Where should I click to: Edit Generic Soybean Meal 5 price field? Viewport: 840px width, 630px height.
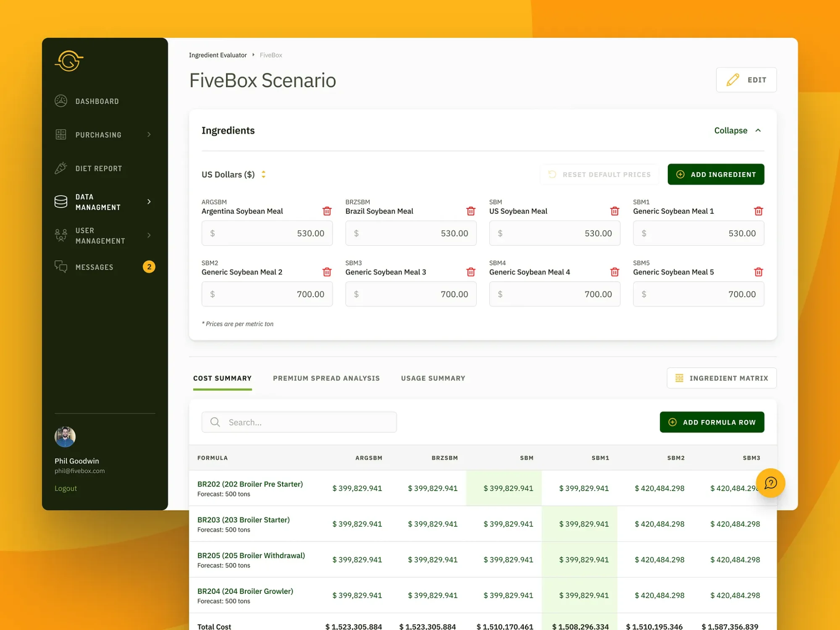pyautogui.click(x=698, y=294)
